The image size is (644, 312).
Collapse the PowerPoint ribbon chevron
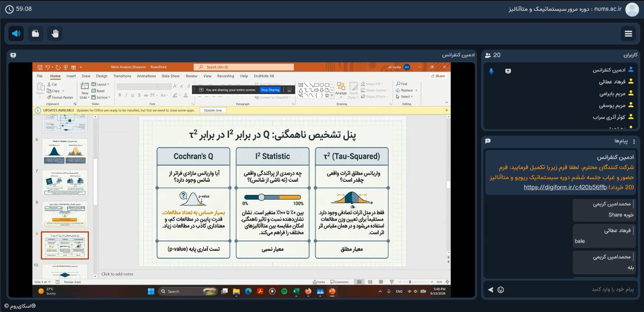point(447,102)
